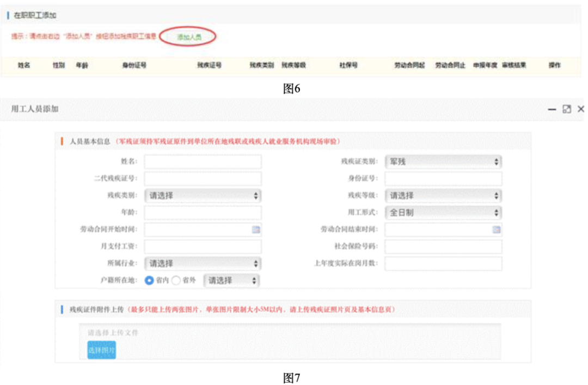Open 户籍所在地 region dropdown
This screenshot has height=385, width=588.
[231, 281]
